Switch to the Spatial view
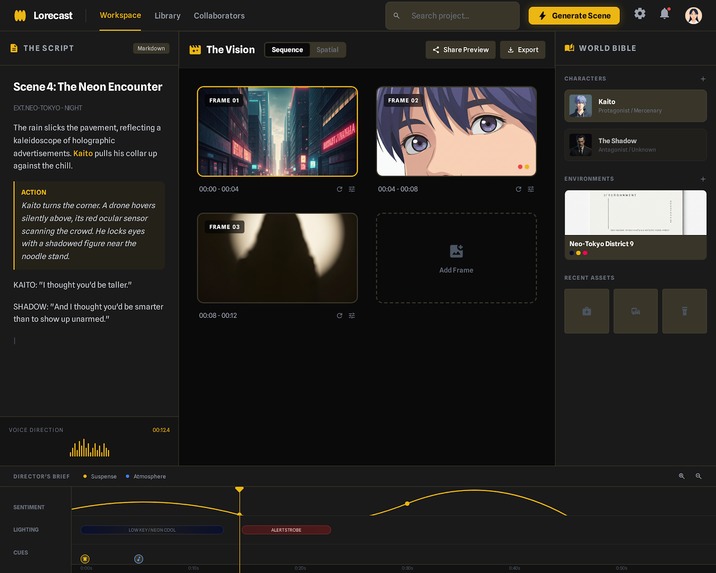 click(327, 49)
